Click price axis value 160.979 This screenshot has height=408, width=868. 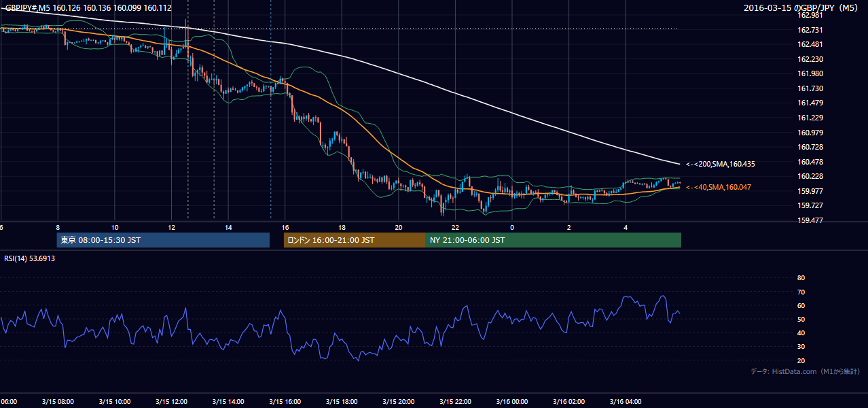[810, 133]
